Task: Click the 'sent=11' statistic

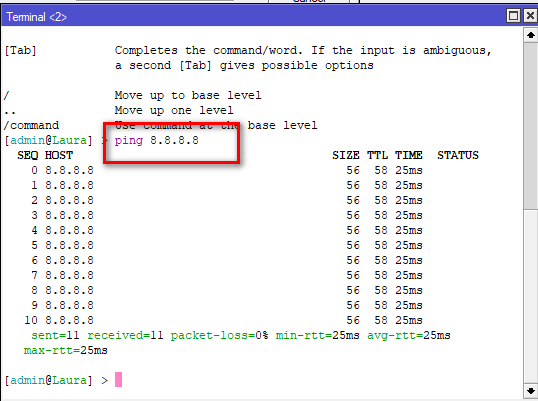Action: coord(55,335)
